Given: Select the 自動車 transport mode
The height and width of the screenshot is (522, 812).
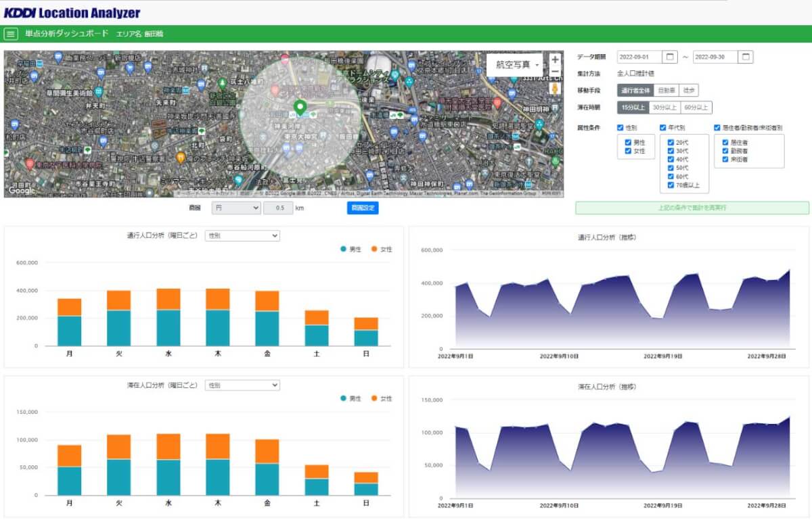Looking at the screenshot, I should click(667, 90).
